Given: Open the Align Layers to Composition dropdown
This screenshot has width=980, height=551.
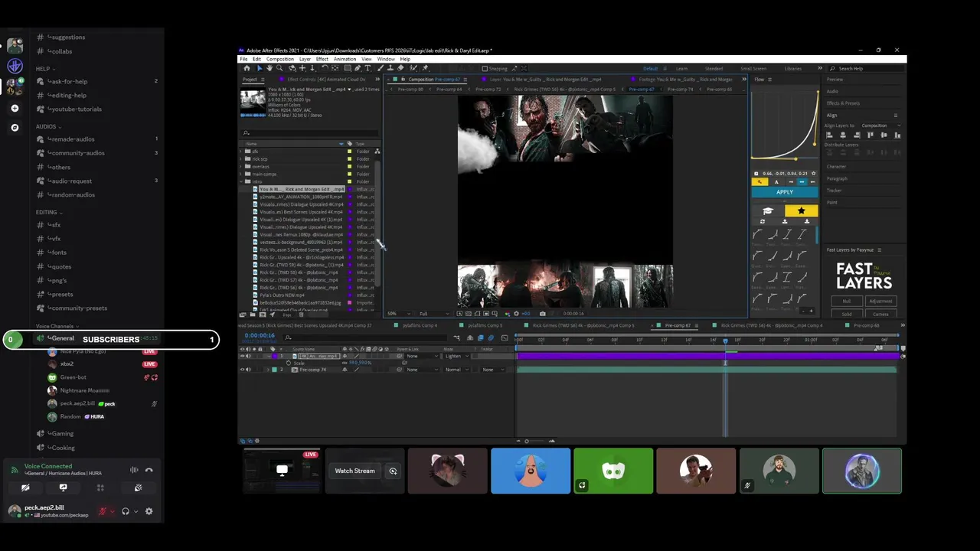Looking at the screenshot, I should point(880,126).
